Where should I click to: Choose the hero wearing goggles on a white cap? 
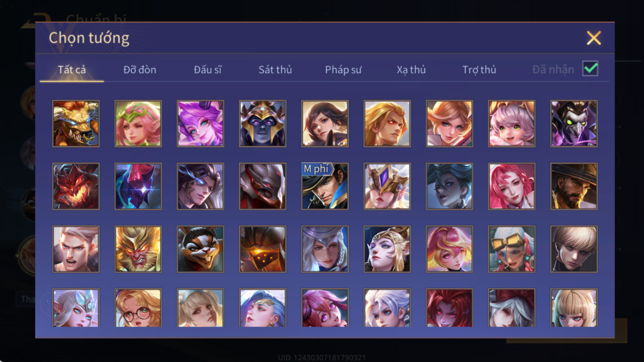(x=512, y=249)
